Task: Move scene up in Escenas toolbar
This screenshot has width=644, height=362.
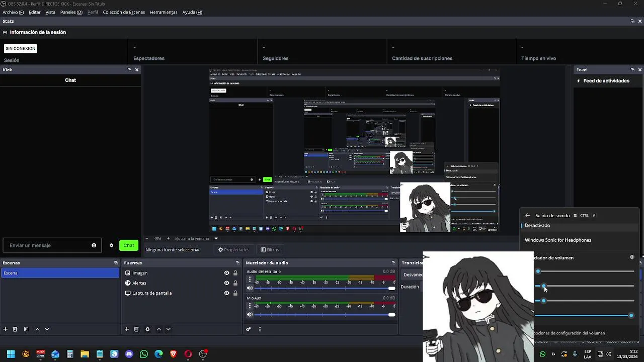Action: click(x=37, y=329)
